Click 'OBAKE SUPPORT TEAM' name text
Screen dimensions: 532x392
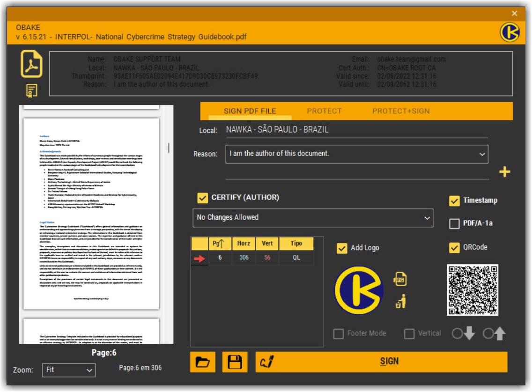point(147,59)
